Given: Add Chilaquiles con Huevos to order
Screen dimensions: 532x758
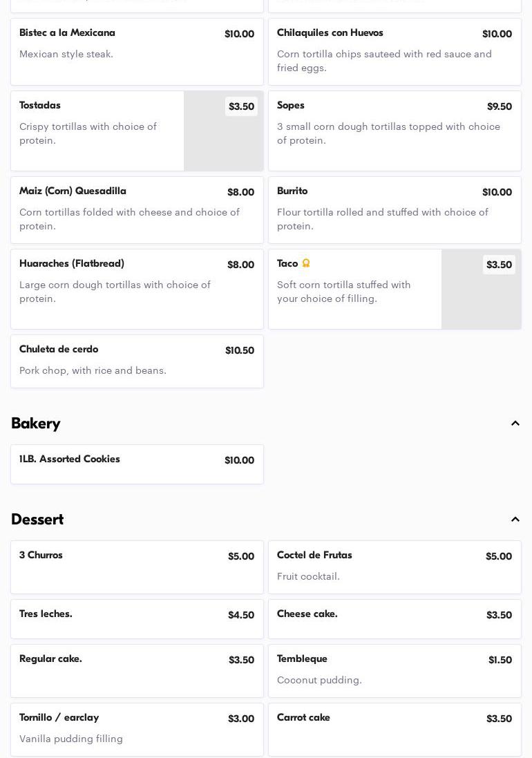Looking at the screenshot, I should pyautogui.click(x=395, y=52).
